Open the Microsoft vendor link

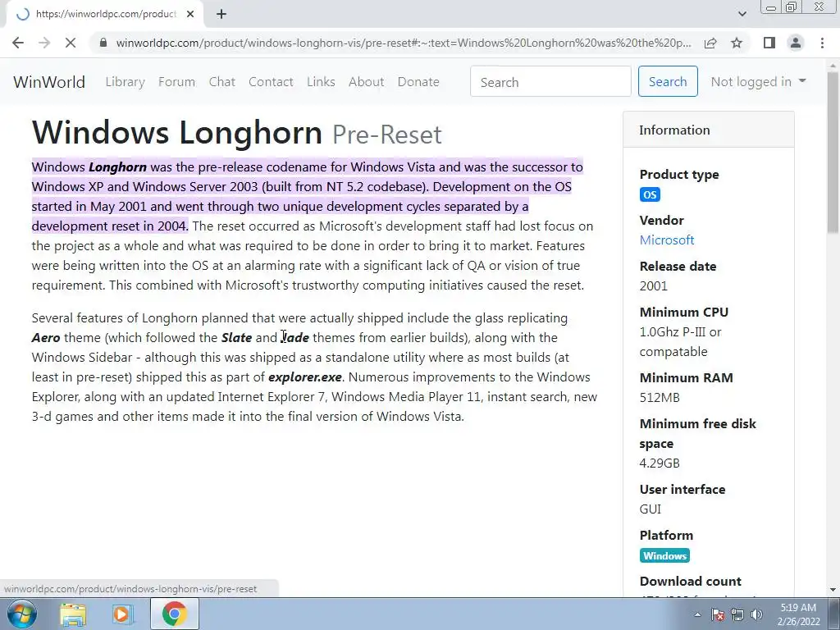point(666,240)
